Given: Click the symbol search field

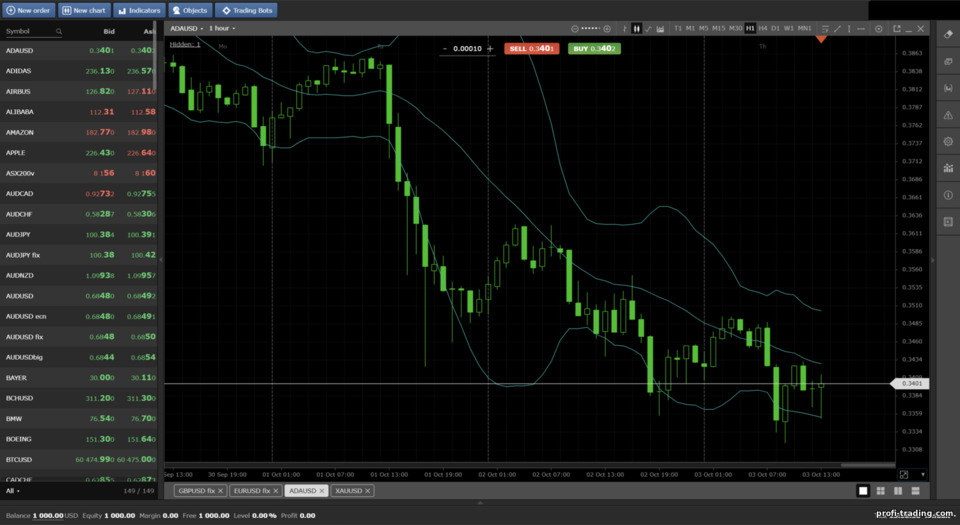Looking at the screenshot, I should [x=33, y=31].
